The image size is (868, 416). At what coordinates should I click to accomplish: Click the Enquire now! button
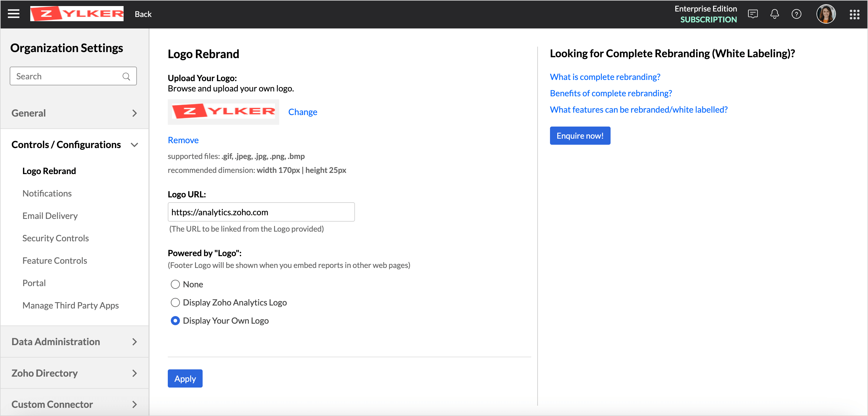[x=580, y=136]
